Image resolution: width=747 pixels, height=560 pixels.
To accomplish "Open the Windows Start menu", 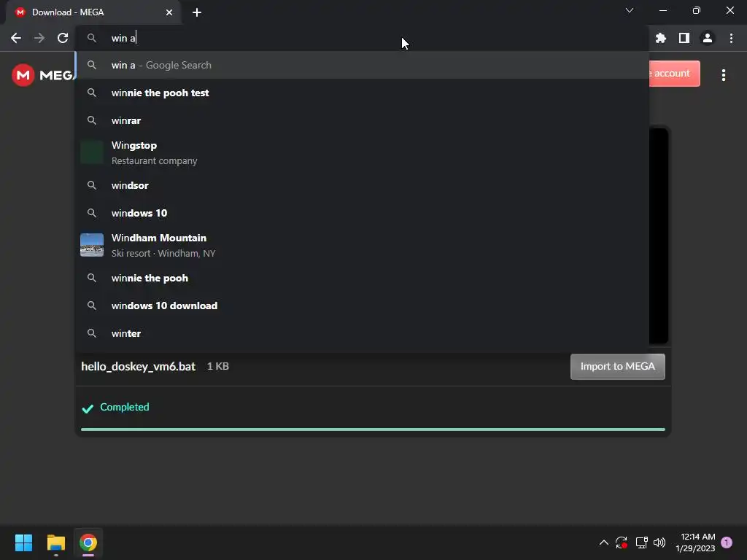I will (x=23, y=542).
